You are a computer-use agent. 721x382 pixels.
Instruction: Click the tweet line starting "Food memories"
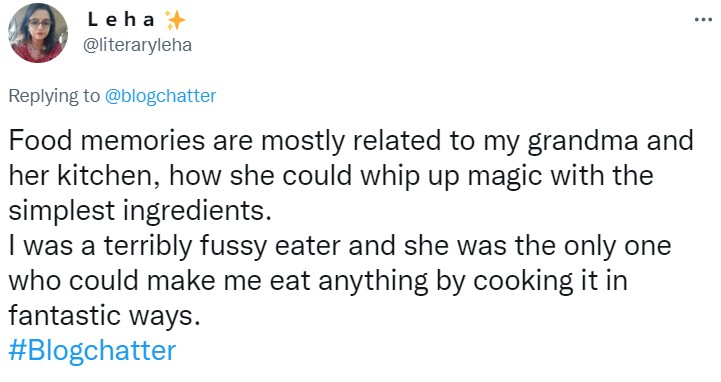[x=351, y=141]
